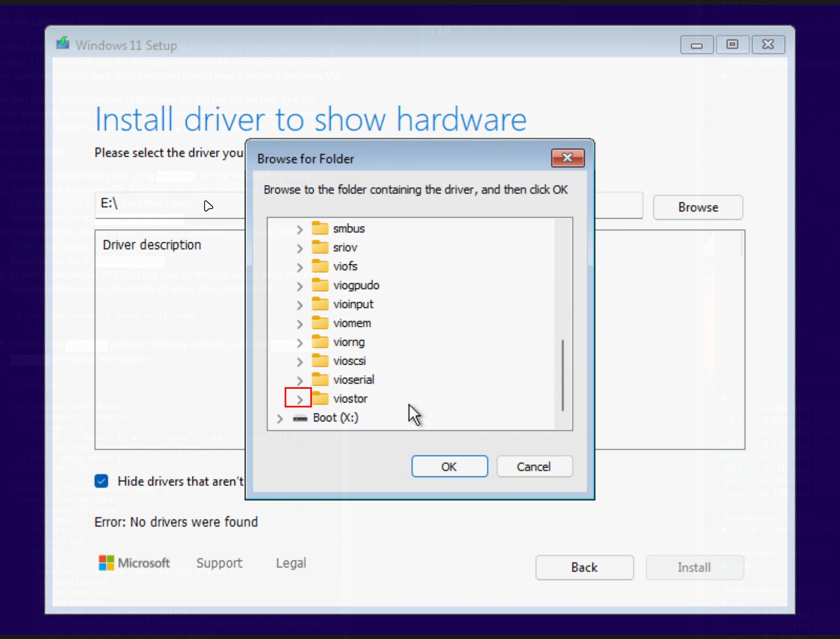Select the vioinput folder name

353,304
